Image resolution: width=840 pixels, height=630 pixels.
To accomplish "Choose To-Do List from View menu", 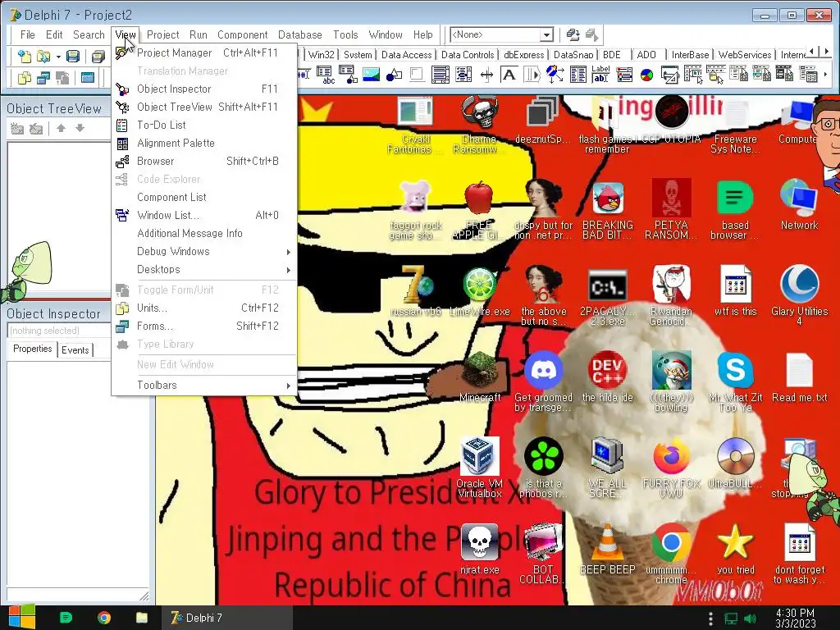I will point(206,125).
